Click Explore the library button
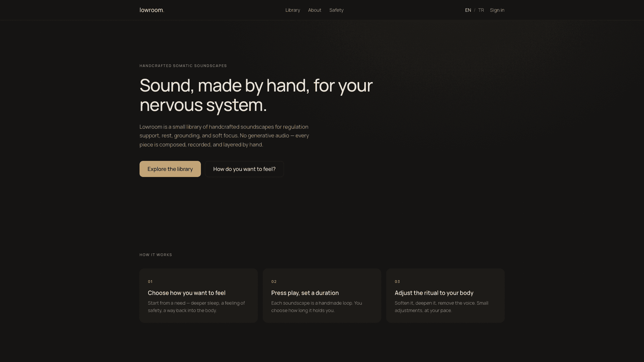644x362 pixels. pyautogui.click(x=170, y=169)
